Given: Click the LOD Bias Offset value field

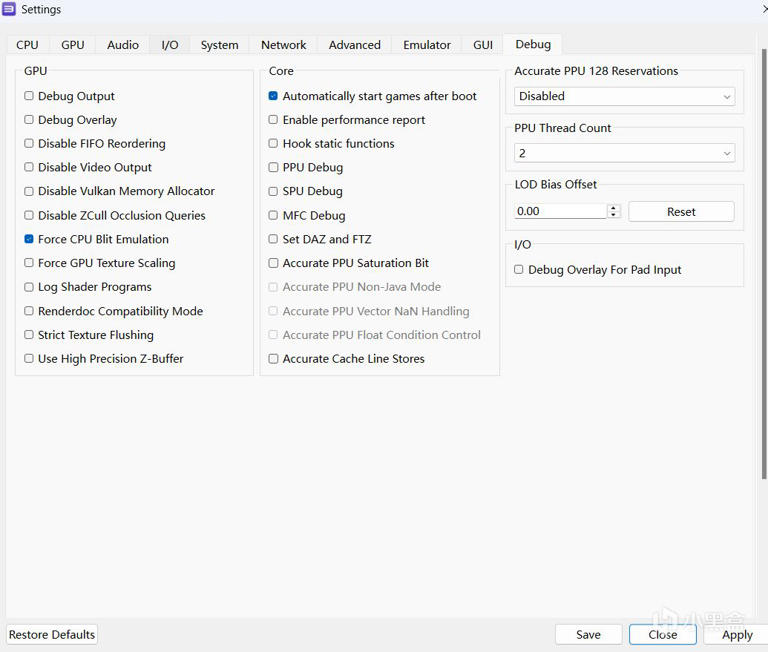Looking at the screenshot, I should [560, 212].
